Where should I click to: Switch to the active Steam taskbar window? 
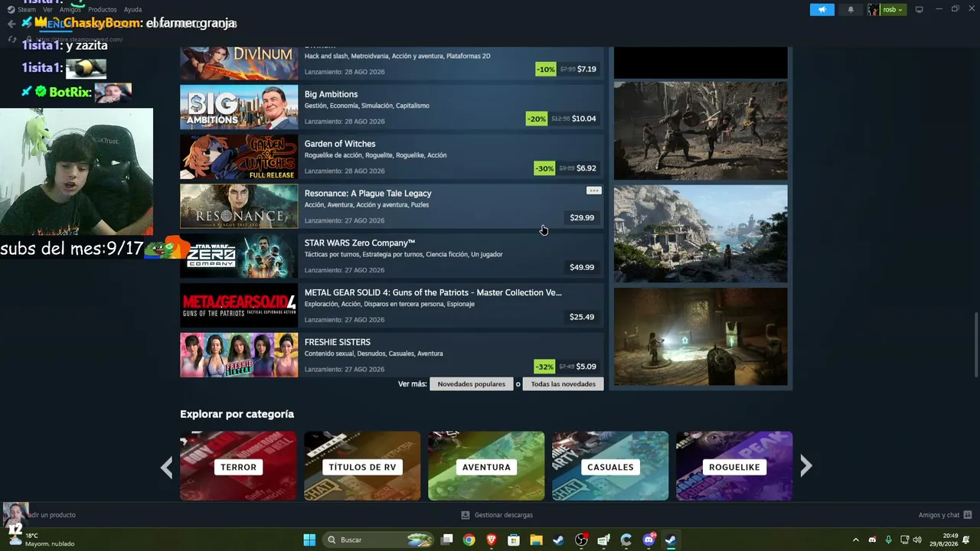tap(671, 540)
